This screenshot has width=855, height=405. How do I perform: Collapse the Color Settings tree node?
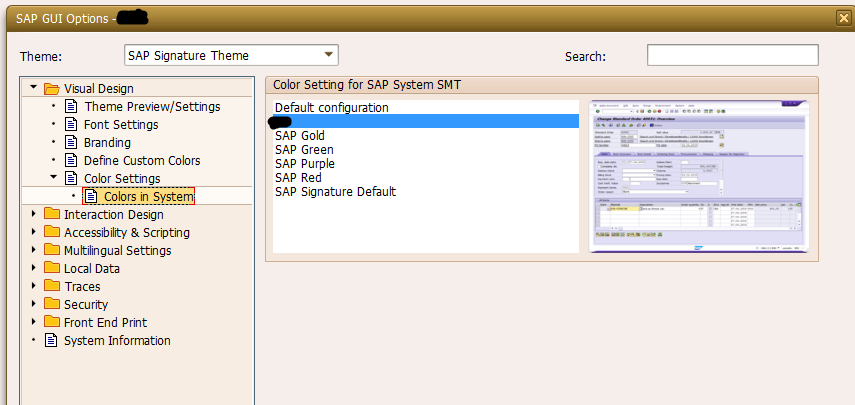(53, 178)
